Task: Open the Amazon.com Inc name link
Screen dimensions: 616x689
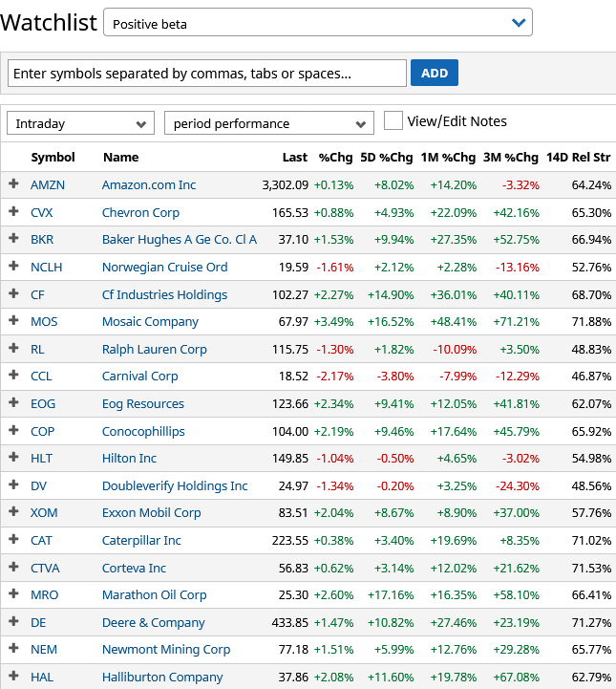Action: point(149,185)
